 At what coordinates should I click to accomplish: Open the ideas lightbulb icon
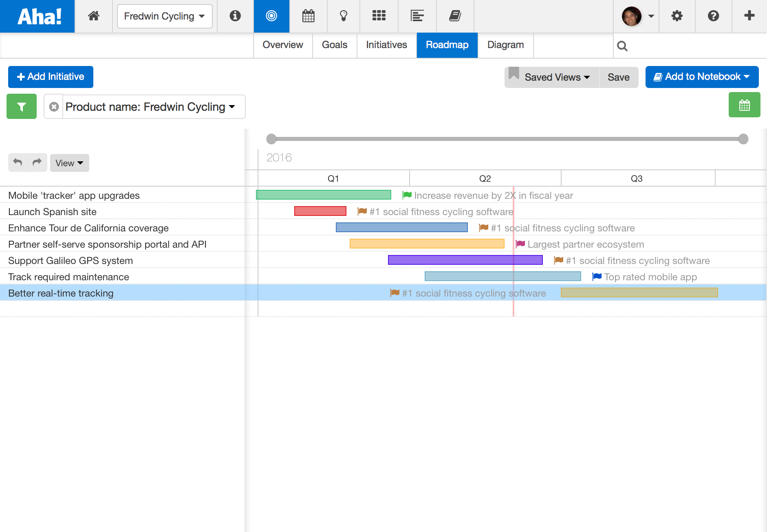[344, 16]
